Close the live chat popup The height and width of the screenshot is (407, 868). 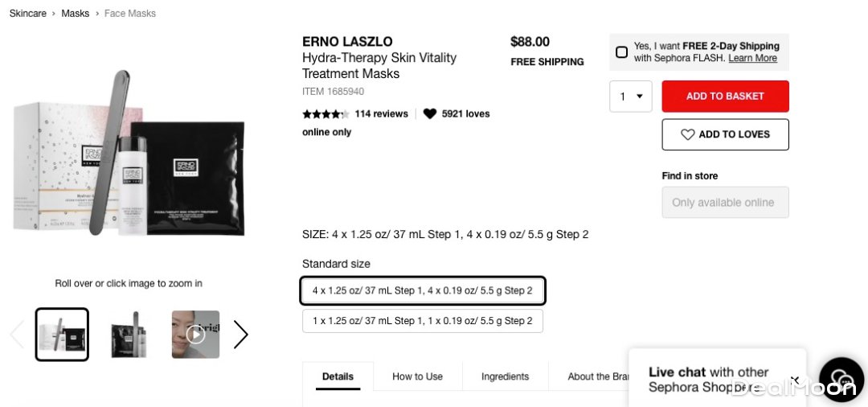794,380
